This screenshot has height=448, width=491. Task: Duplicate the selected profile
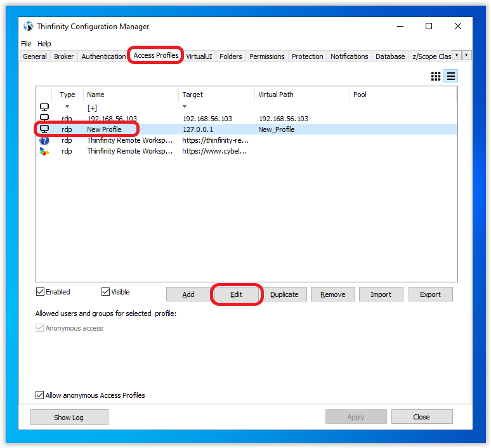click(x=284, y=294)
